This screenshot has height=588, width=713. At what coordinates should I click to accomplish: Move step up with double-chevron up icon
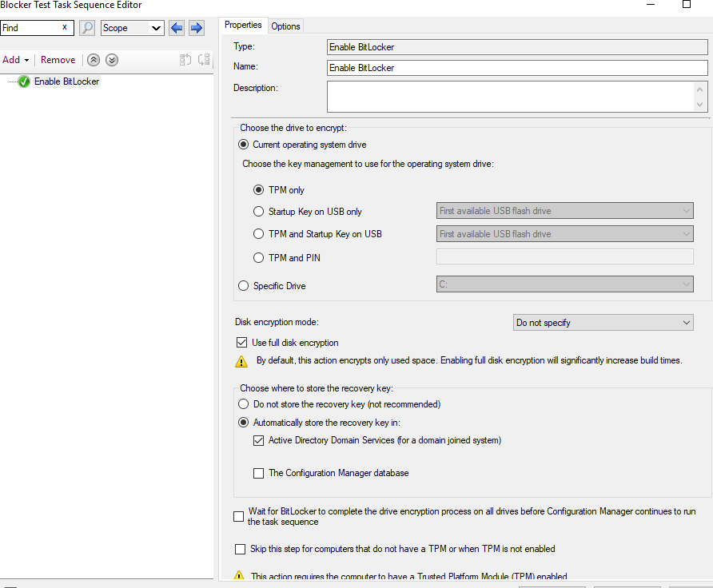pos(94,60)
